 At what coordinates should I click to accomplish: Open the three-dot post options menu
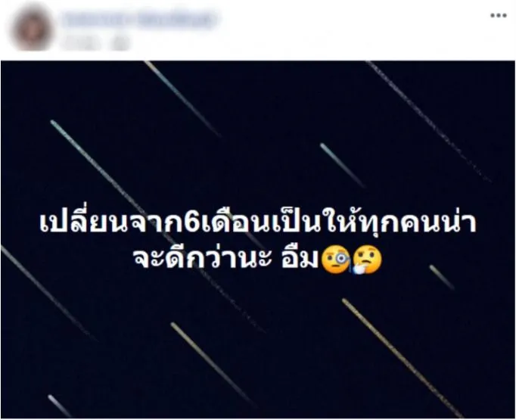(x=499, y=15)
